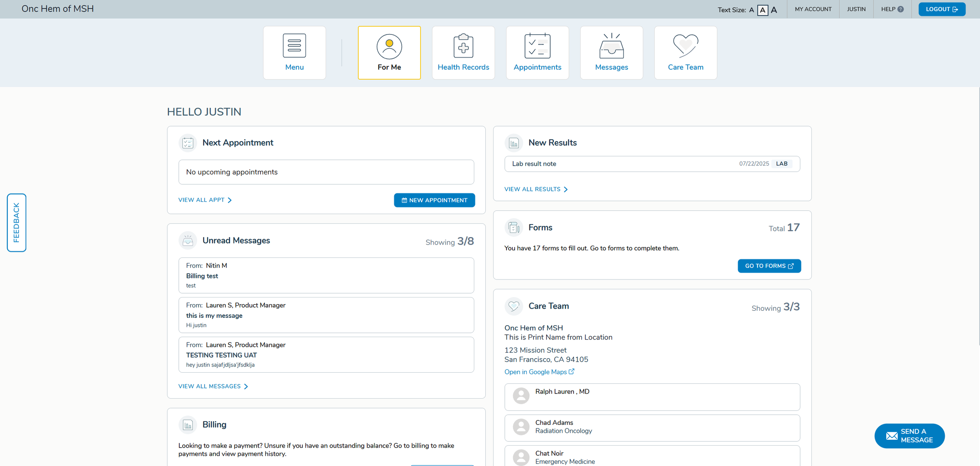Open the Feedback side tab
The height and width of the screenshot is (466, 980).
click(x=16, y=222)
